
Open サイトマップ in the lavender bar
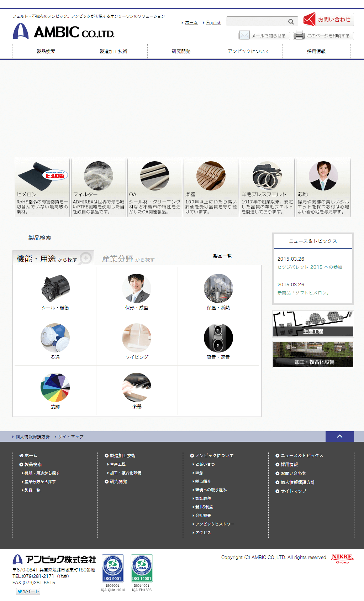[71, 437]
